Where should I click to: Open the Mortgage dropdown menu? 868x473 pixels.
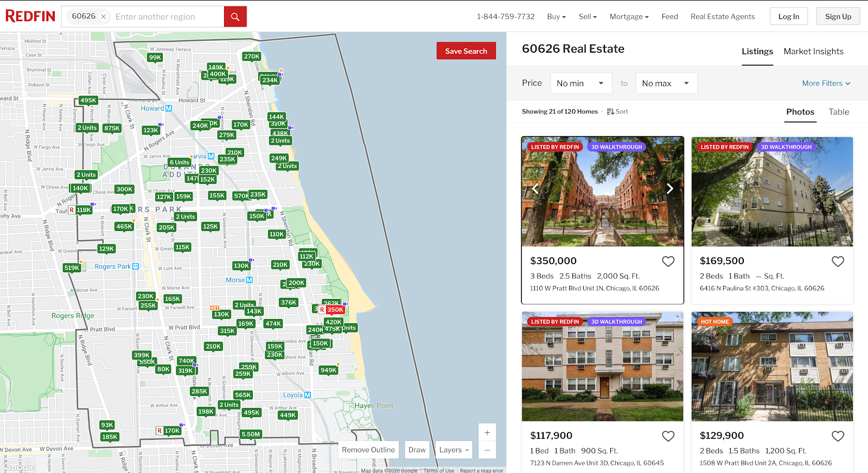[x=629, y=17]
